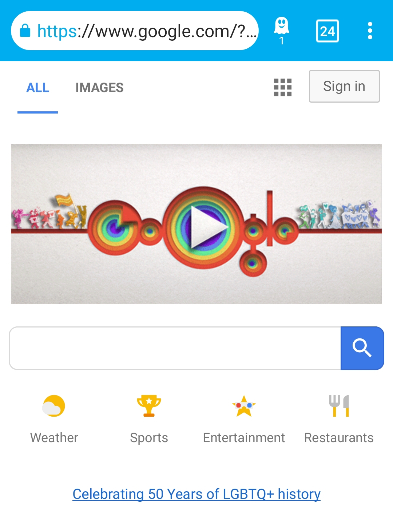Select the Weather shortcut label
The height and width of the screenshot is (532, 393).
[x=54, y=438]
